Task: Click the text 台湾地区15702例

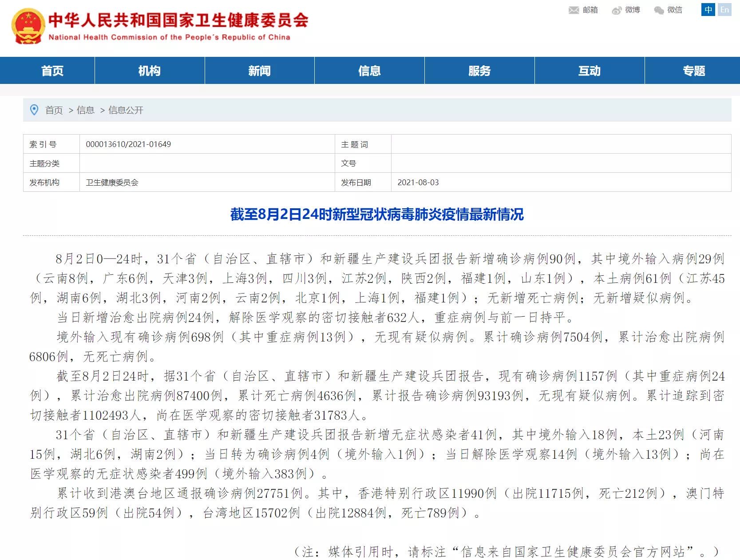Action: [252, 513]
